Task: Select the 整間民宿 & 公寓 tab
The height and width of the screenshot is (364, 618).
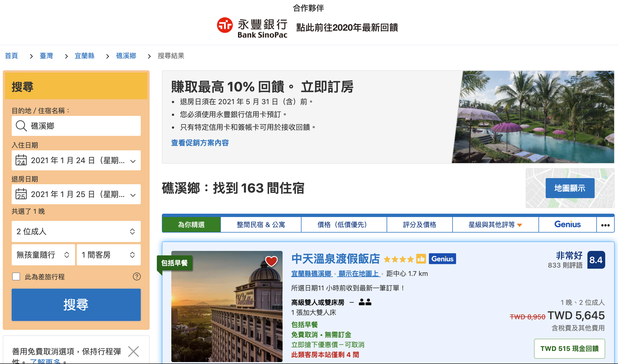Action: (261, 225)
